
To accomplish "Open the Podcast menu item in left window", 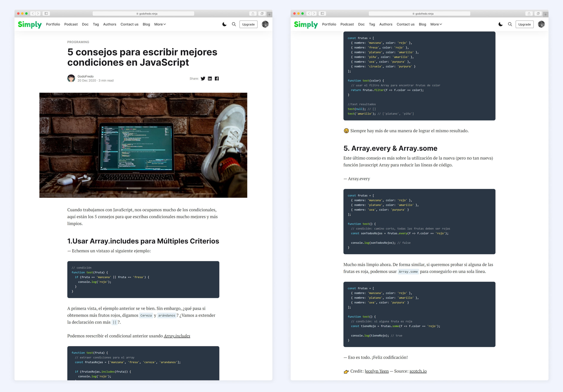I will point(71,24).
